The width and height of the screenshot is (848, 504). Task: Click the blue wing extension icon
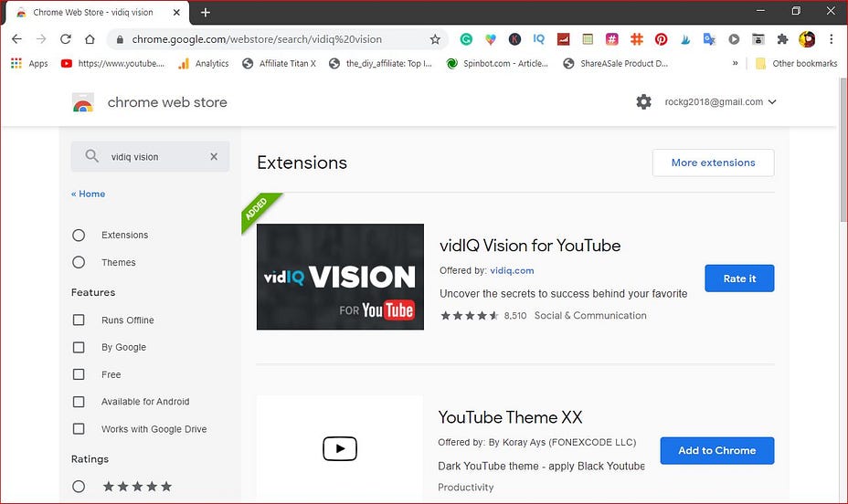(x=685, y=39)
